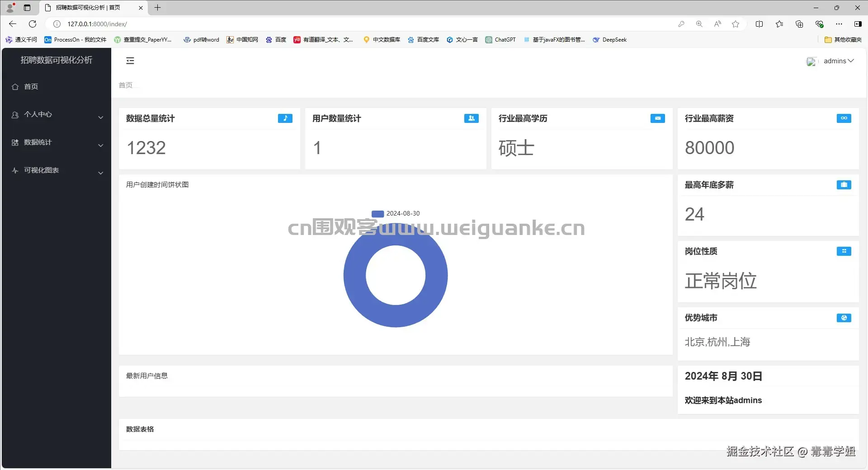Viewport: 868px width, 470px height.
Task: Click the value 80000 under 行业最高薪资
Action: coord(709,148)
